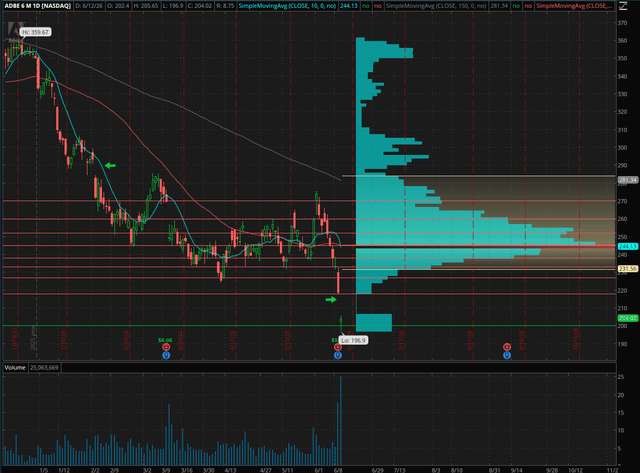
Task: Click the 3/9 date on time axis
Action: [x=166, y=470]
